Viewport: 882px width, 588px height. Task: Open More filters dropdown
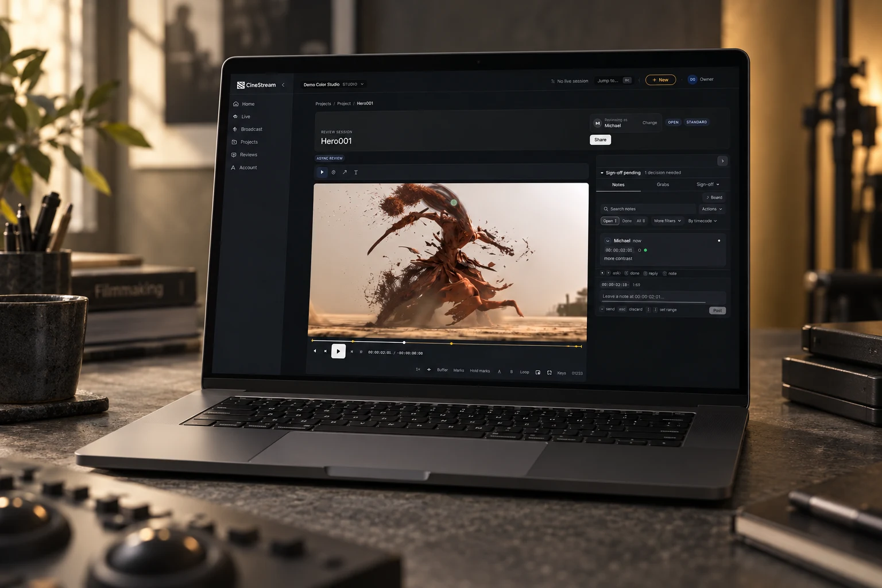[667, 221]
